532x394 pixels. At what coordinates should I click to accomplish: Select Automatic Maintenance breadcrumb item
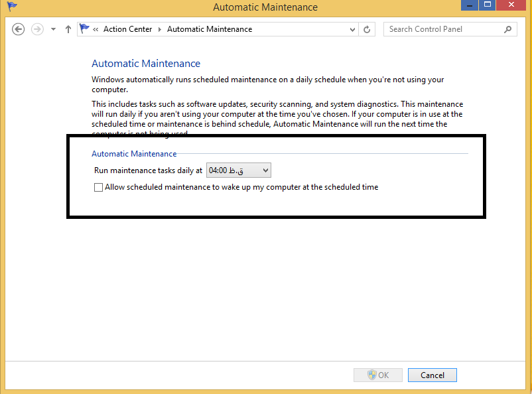click(x=210, y=29)
